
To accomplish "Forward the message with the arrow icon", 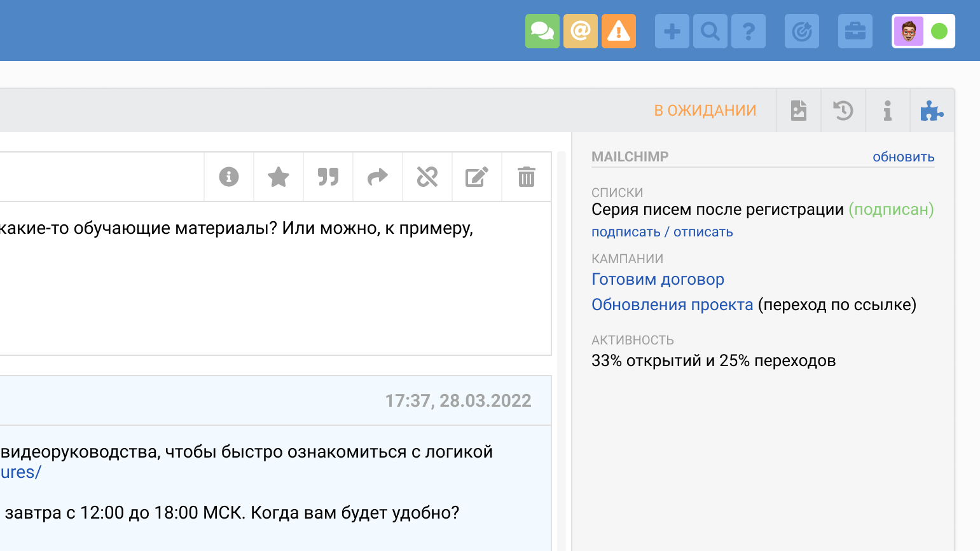I will click(x=377, y=177).
